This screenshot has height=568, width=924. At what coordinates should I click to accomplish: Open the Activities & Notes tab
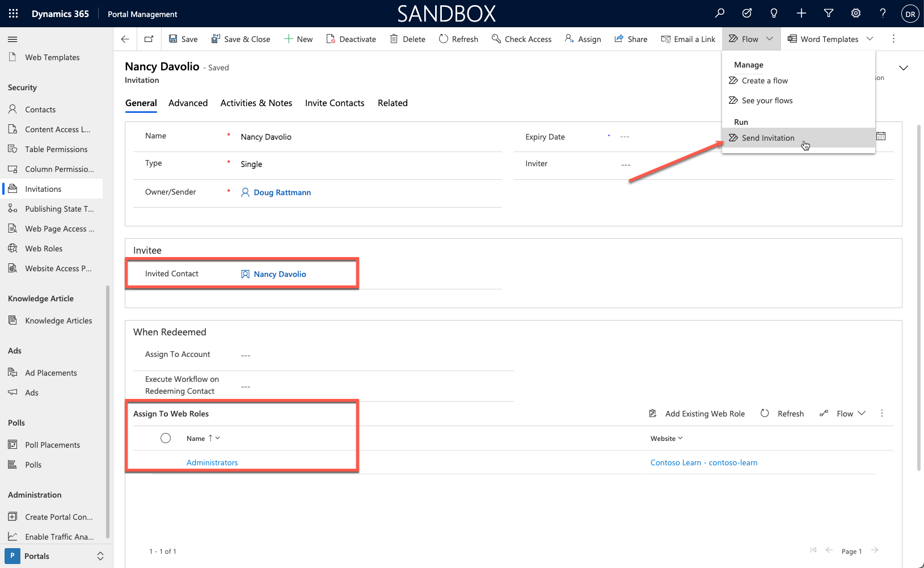point(256,103)
